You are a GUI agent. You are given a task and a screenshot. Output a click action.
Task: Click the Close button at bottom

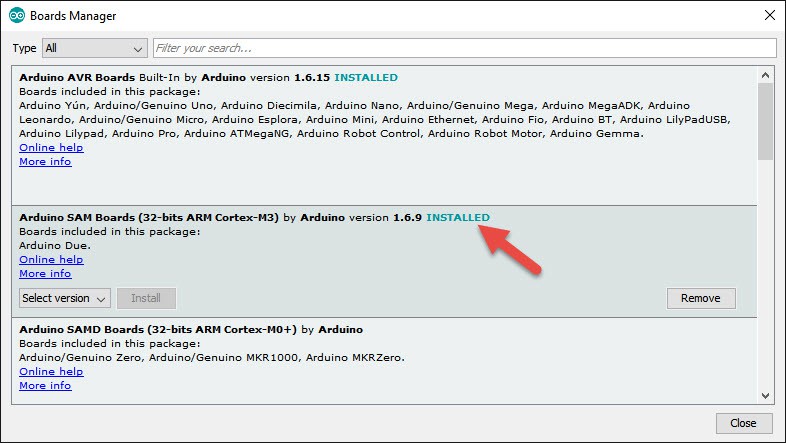coord(743,423)
